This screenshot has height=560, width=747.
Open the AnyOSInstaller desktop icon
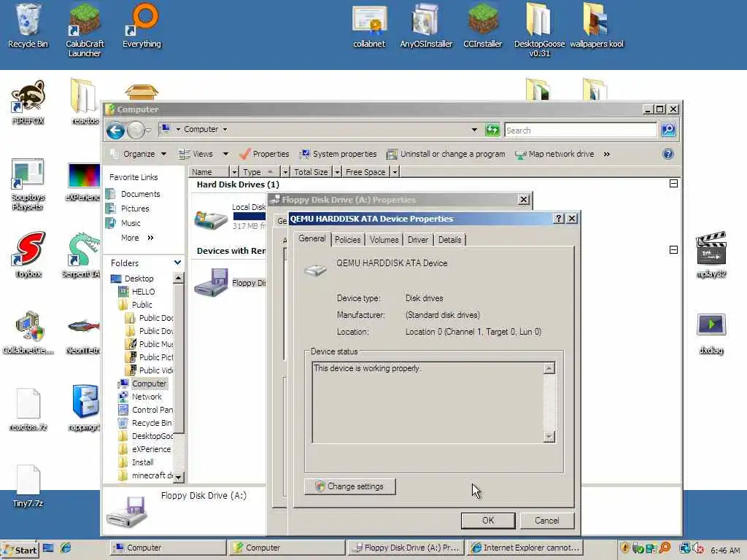click(x=426, y=26)
